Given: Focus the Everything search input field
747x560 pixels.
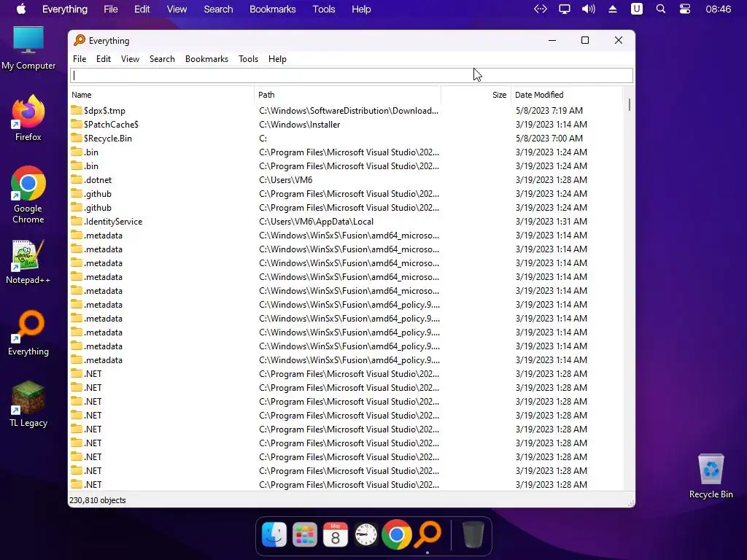Looking at the screenshot, I should 352,75.
